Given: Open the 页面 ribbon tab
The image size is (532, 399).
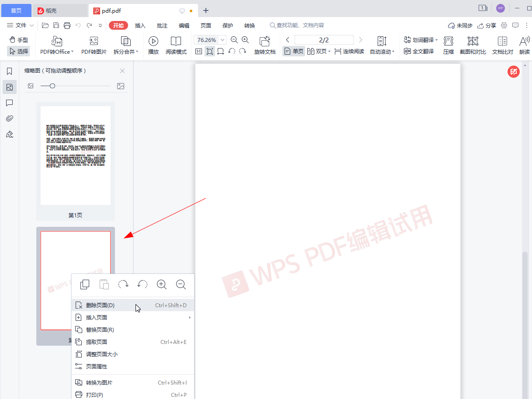Looking at the screenshot, I should [206, 25].
